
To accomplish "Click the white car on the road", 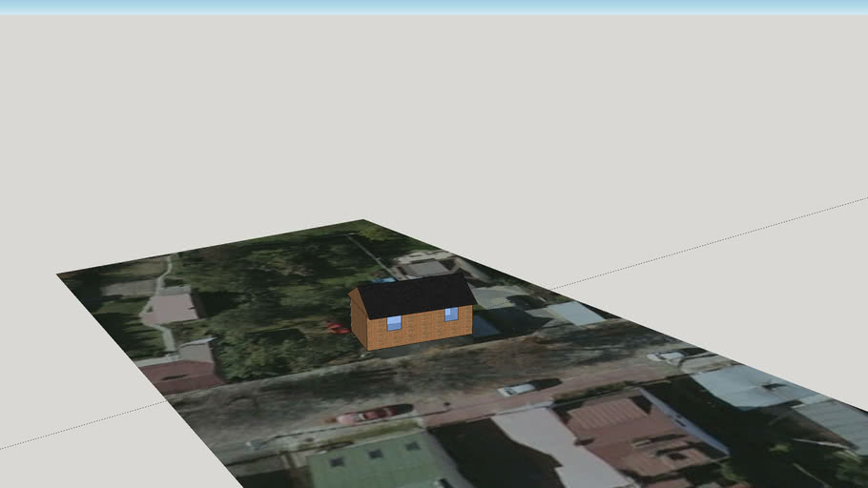I will 518,389.
